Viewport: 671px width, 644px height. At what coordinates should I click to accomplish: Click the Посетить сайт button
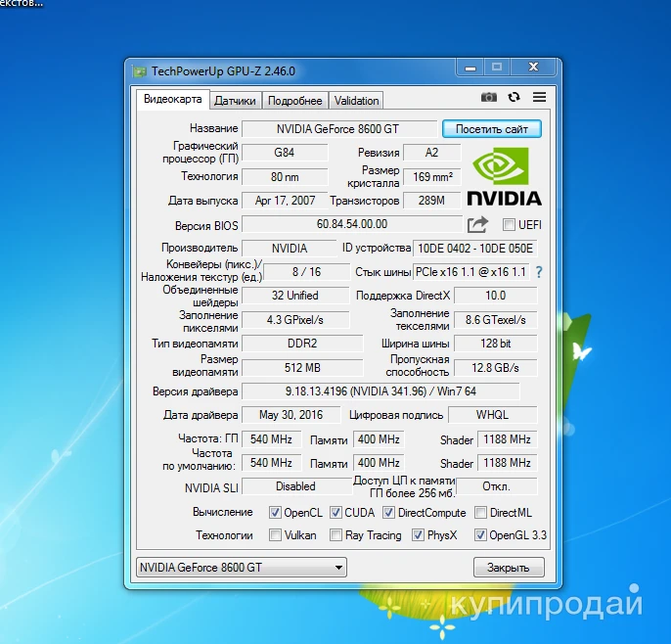coord(491,129)
